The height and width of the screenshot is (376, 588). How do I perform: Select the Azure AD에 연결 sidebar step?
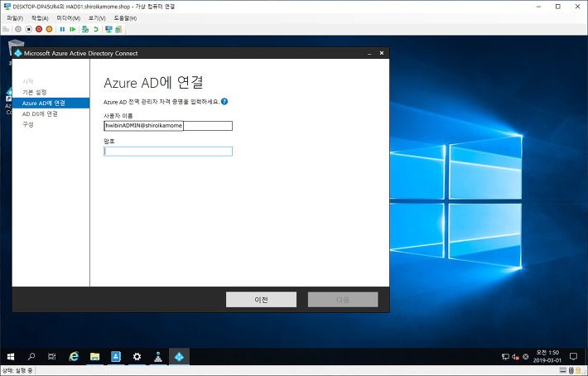point(51,103)
